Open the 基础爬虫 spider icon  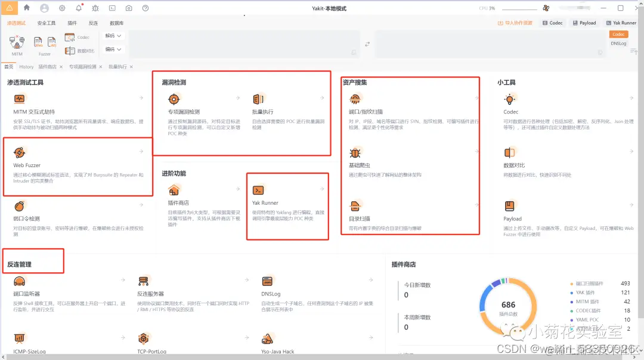(355, 153)
